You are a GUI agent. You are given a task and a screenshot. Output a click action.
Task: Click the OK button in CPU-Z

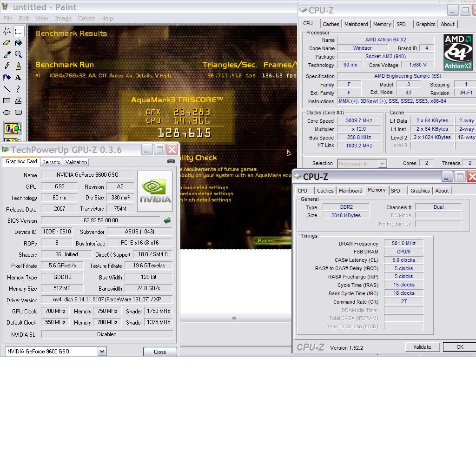pyautogui.click(x=460, y=347)
